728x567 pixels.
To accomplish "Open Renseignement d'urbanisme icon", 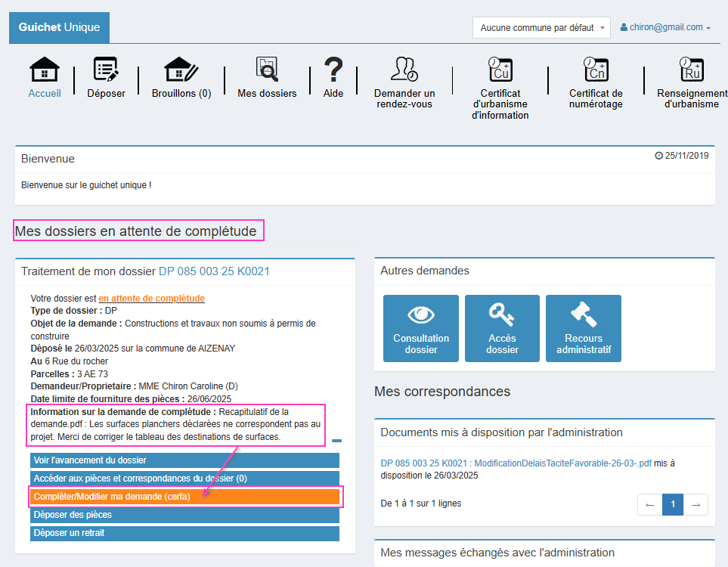I will click(691, 70).
